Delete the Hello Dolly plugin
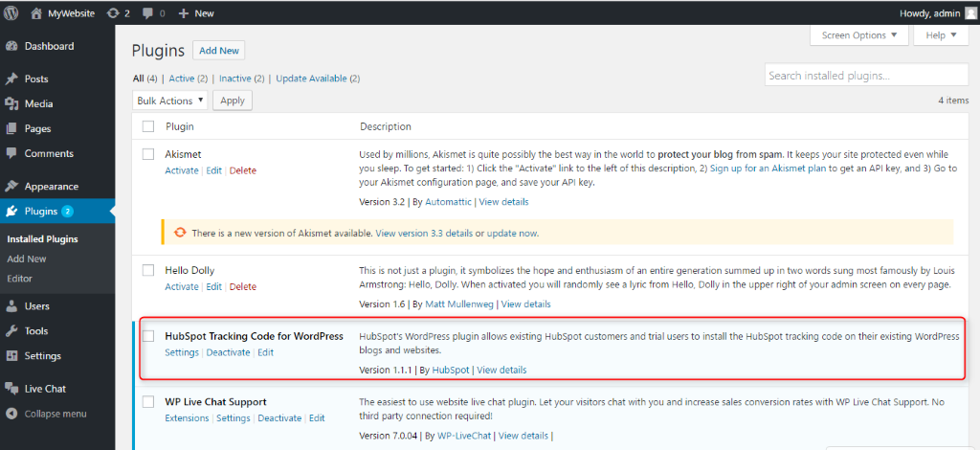Viewport: 980px width, 450px height. click(x=243, y=287)
